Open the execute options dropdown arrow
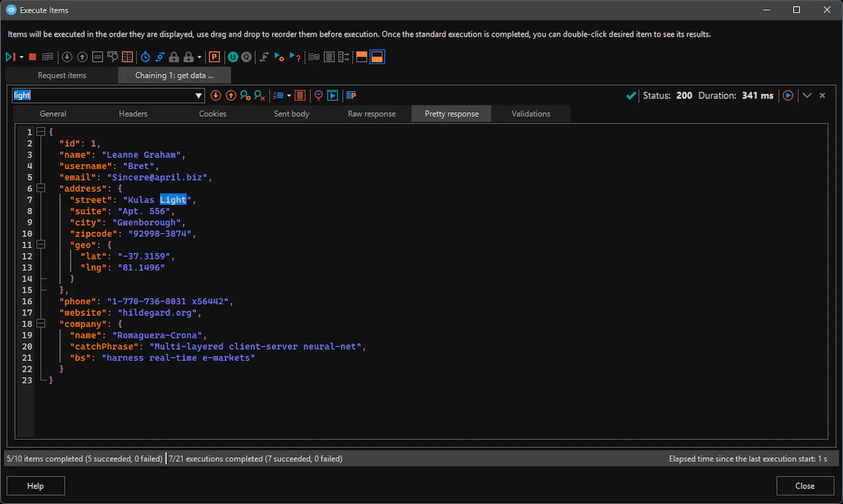 22,57
